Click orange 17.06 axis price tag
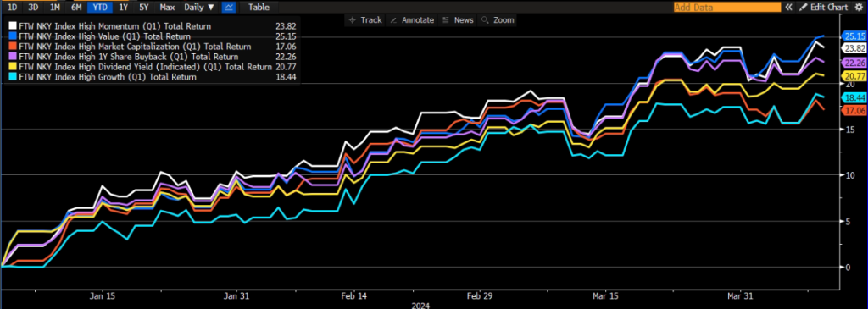The image size is (868, 309). tap(854, 111)
